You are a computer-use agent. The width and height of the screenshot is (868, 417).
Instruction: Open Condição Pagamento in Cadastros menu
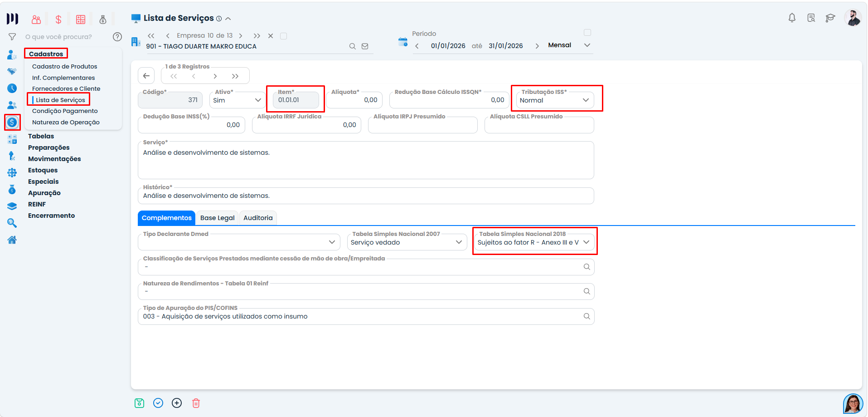pyautogui.click(x=65, y=111)
